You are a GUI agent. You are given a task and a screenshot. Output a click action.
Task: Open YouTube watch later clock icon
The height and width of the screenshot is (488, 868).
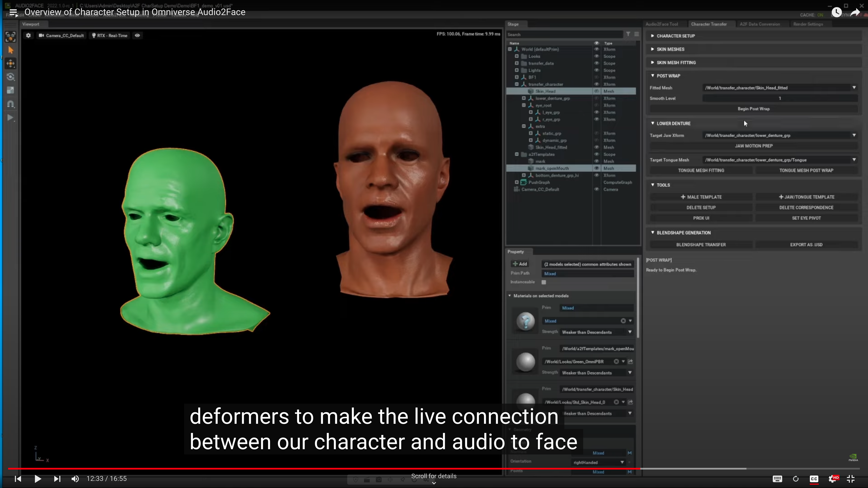point(836,13)
